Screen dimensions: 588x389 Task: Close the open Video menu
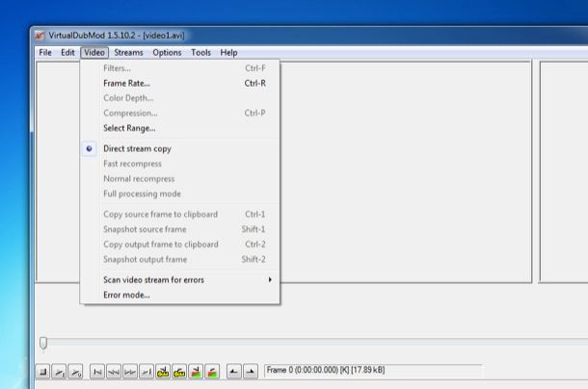[94, 52]
